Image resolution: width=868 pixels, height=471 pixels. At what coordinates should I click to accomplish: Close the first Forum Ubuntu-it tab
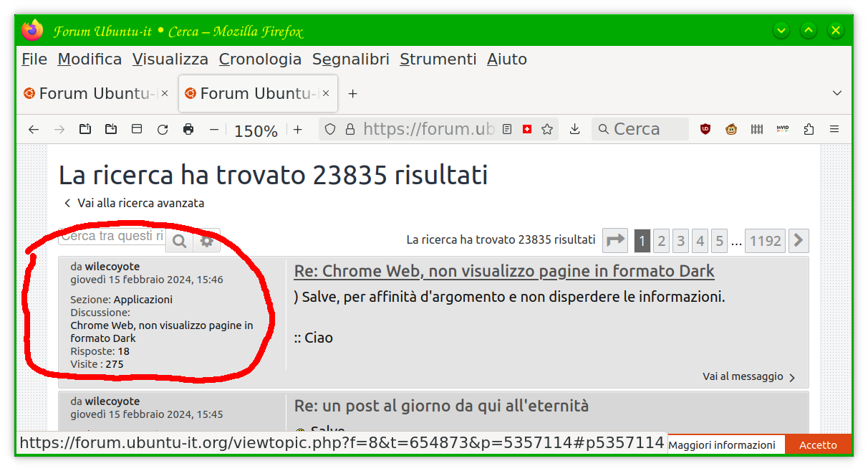click(x=165, y=93)
